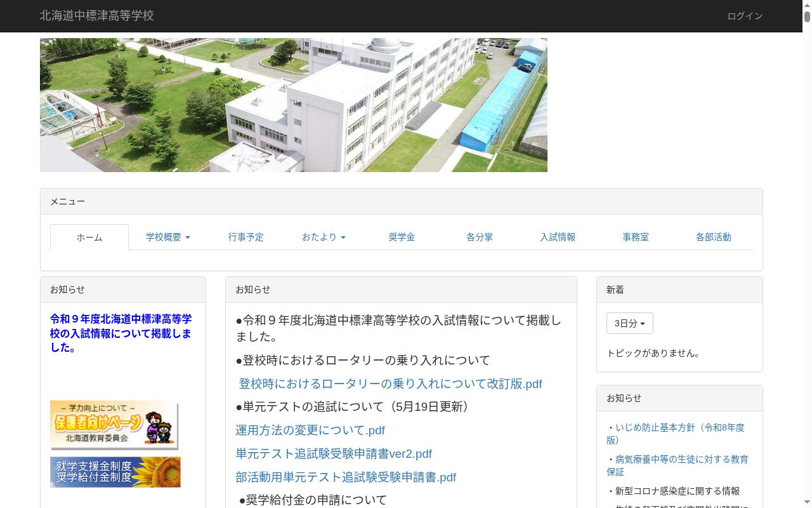Open the 各部活動 tab
This screenshot has height=508, width=812.
[x=714, y=237]
